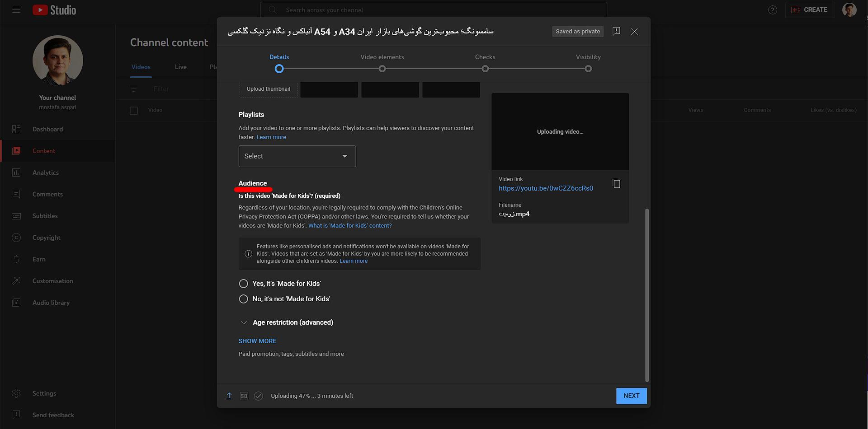The height and width of the screenshot is (429, 868).
Task: Click the Likes (vs. dislikes) column header
Action: pos(833,110)
